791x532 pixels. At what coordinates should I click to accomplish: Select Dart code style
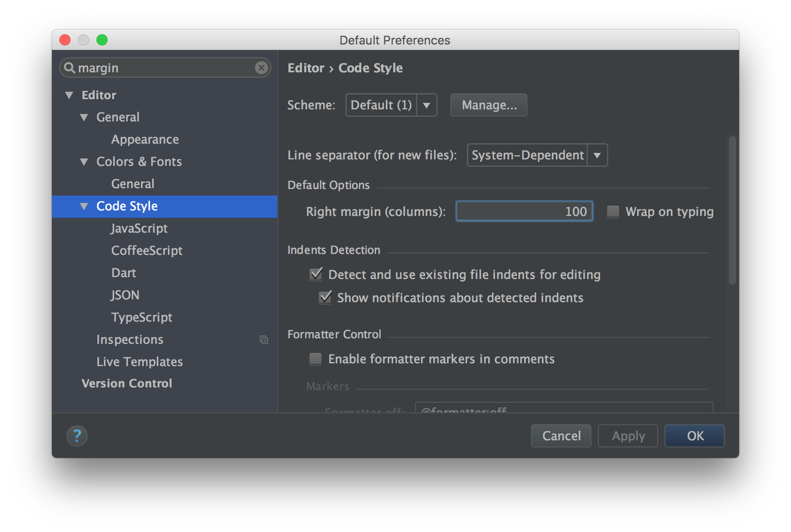[124, 273]
